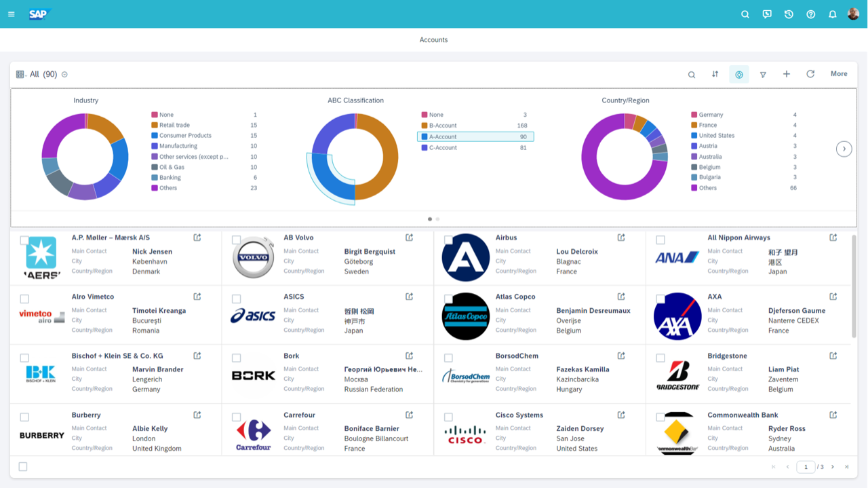Open the feedback chat icon in the header
The width and height of the screenshot is (868, 488).
767,14
